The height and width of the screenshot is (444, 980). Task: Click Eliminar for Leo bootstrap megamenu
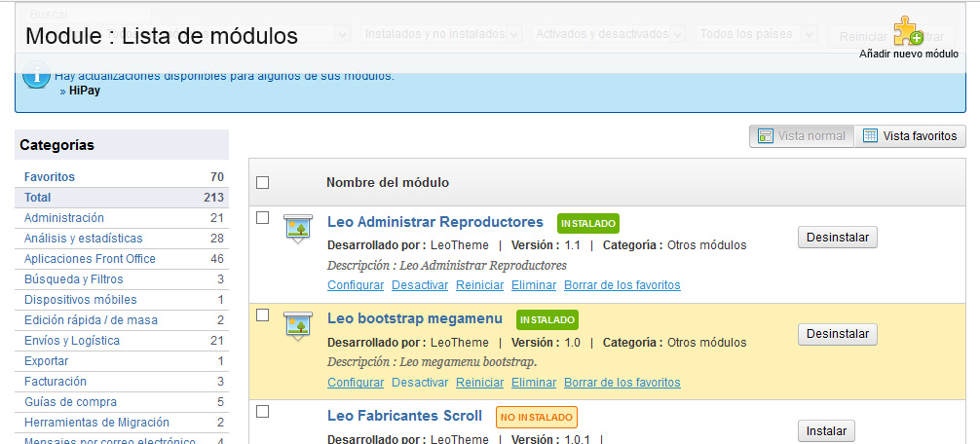tap(534, 383)
